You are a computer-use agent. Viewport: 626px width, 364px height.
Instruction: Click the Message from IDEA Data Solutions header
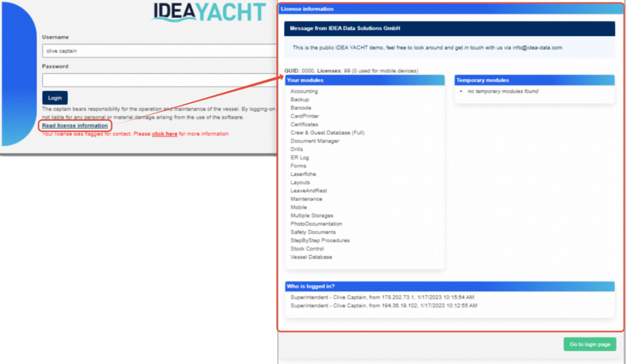click(449, 28)
